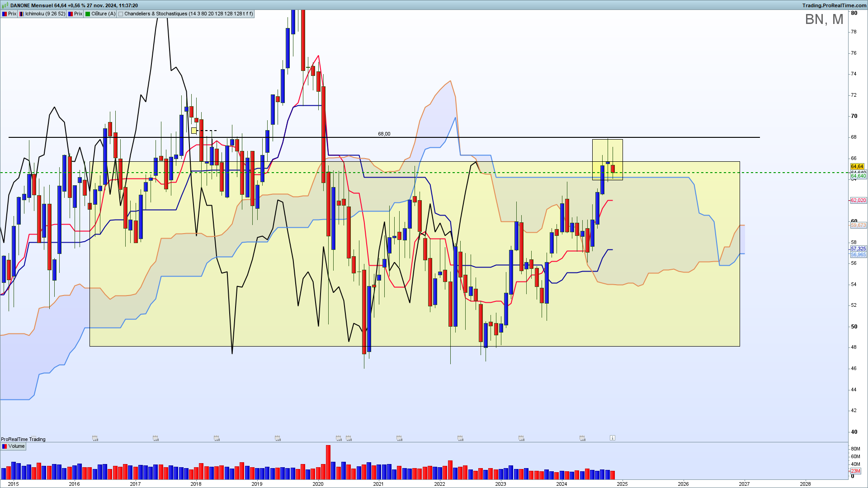Viewport: 868px width, 488px height.
Task: Click the 50 price scale label
Action: [x=854, y=327]
